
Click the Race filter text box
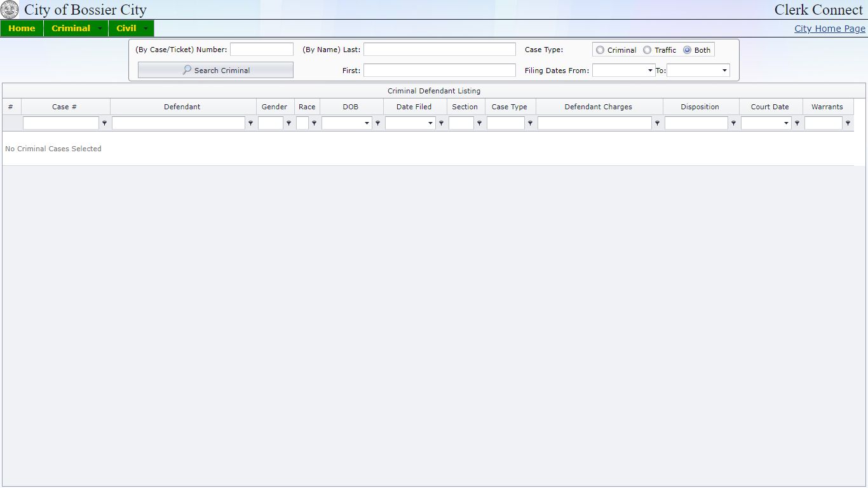tap(302, 123)
